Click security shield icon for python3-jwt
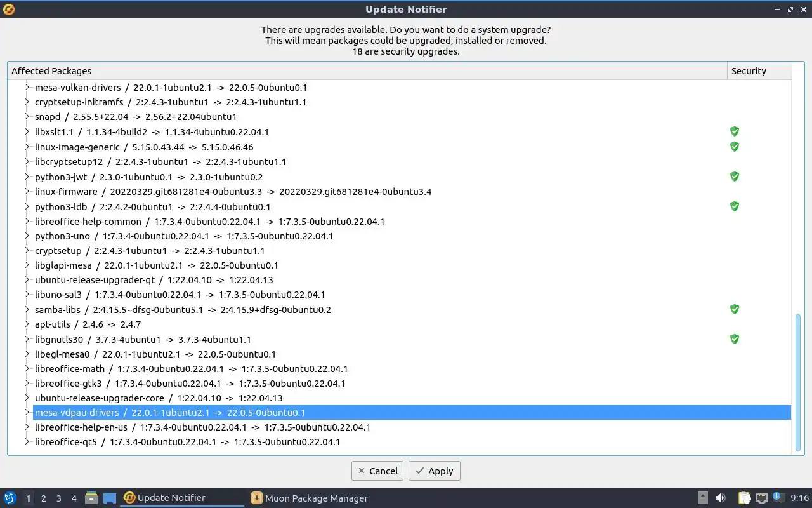Viewport: 812px width, 508px height. [x=735, y=177]
